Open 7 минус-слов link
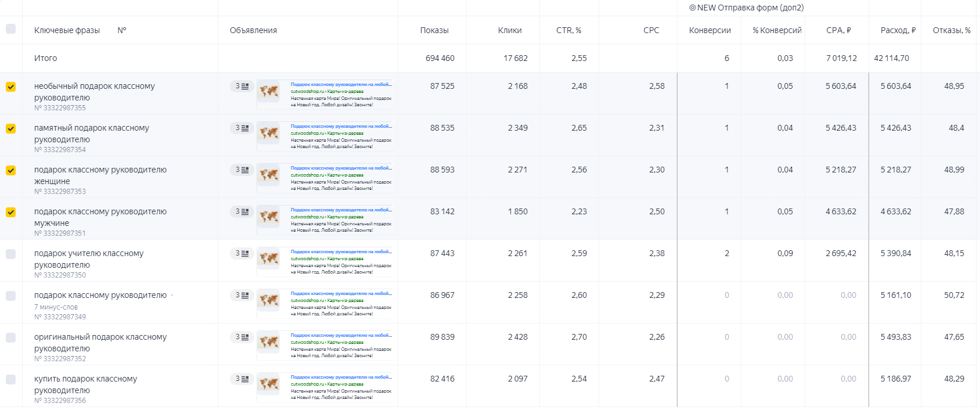This screenshot has height=410, width=980. [56, 307]
